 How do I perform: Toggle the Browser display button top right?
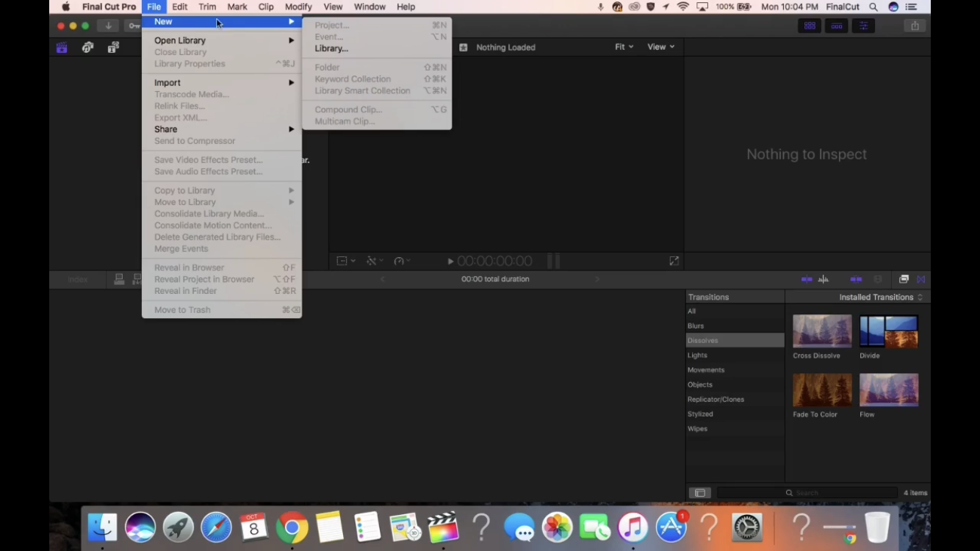point(810,25)
